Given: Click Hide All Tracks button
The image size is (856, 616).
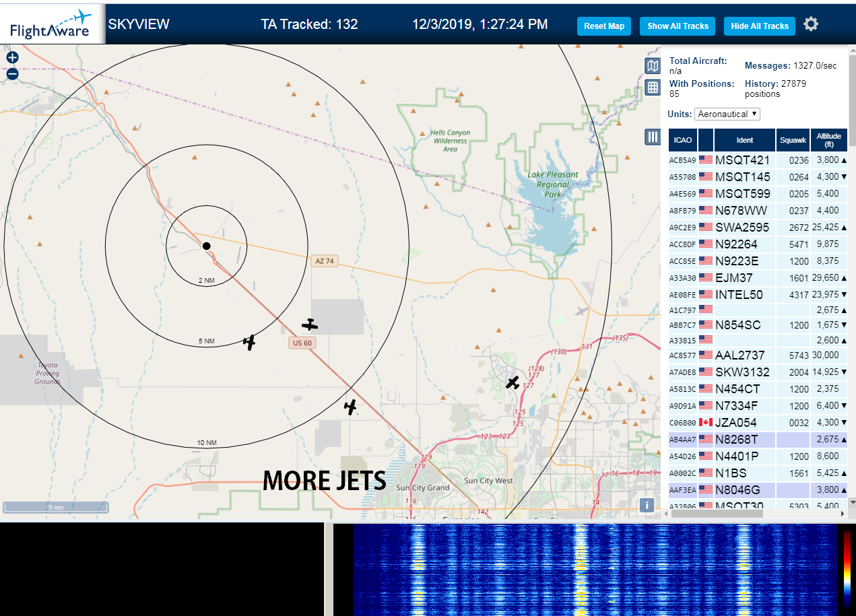Looking at the screenshot, I should (759, 26).
